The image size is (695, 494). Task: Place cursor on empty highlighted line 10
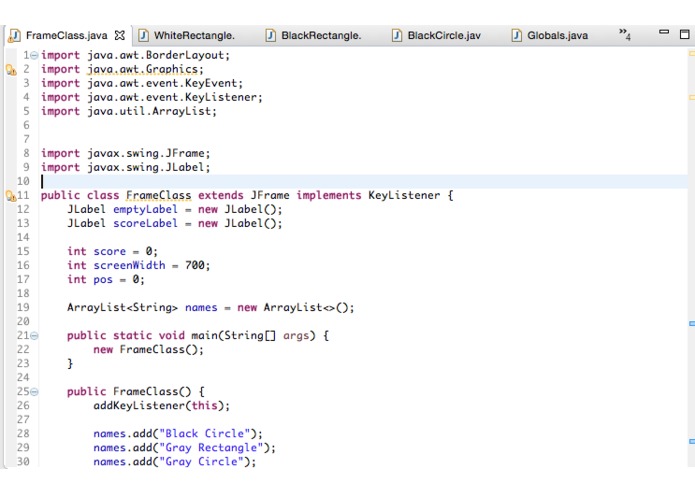[x=363, y=182]
